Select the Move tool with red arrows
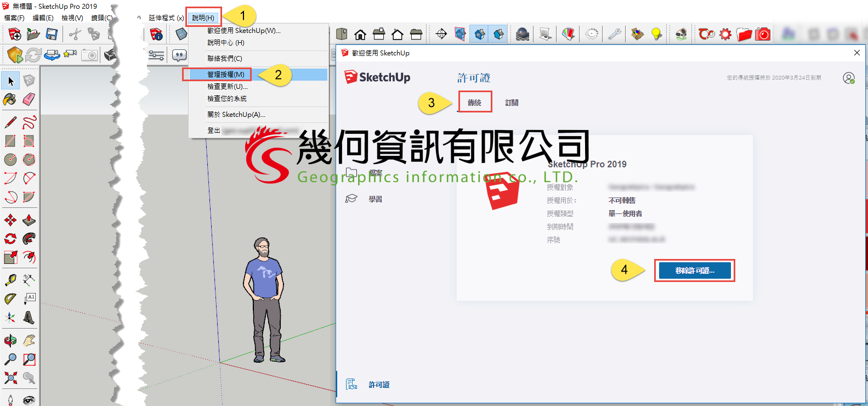The image size is (868, 406). tap(10, 221)
